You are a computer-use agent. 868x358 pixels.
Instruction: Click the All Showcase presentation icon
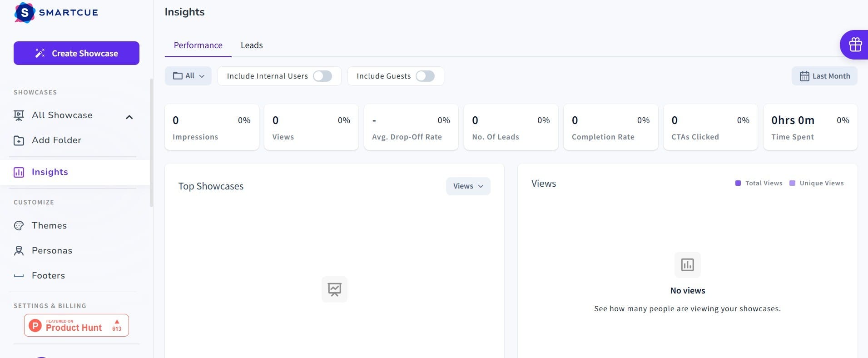[19, 115]
